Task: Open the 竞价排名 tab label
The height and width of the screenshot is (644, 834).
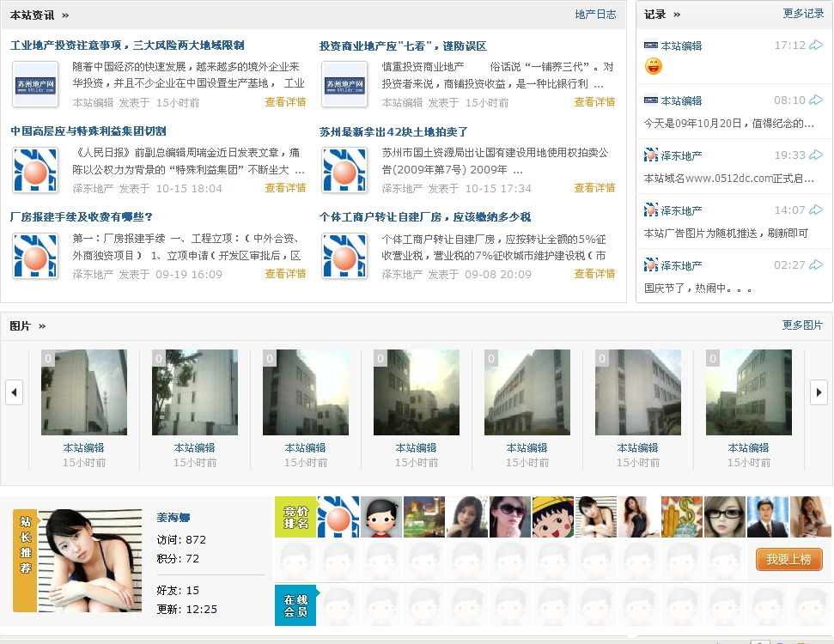Action: coord(295,517)
